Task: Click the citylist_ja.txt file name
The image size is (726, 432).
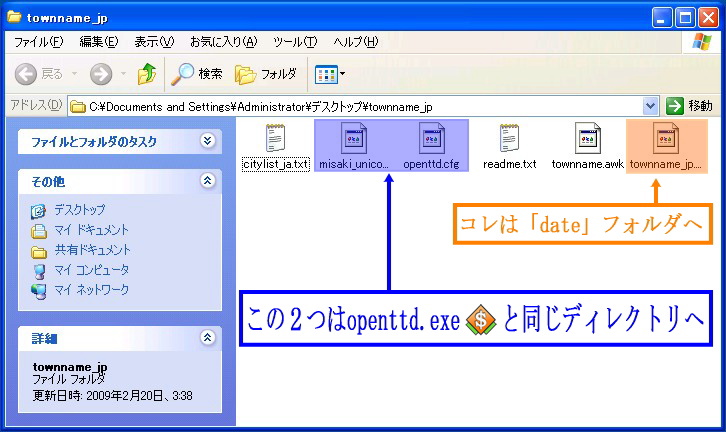Action: 276,164
